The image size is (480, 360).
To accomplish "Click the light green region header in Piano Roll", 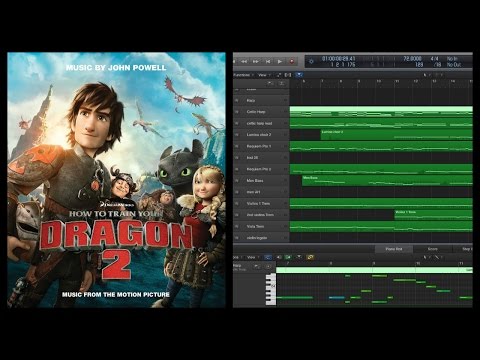I will 374,270.
